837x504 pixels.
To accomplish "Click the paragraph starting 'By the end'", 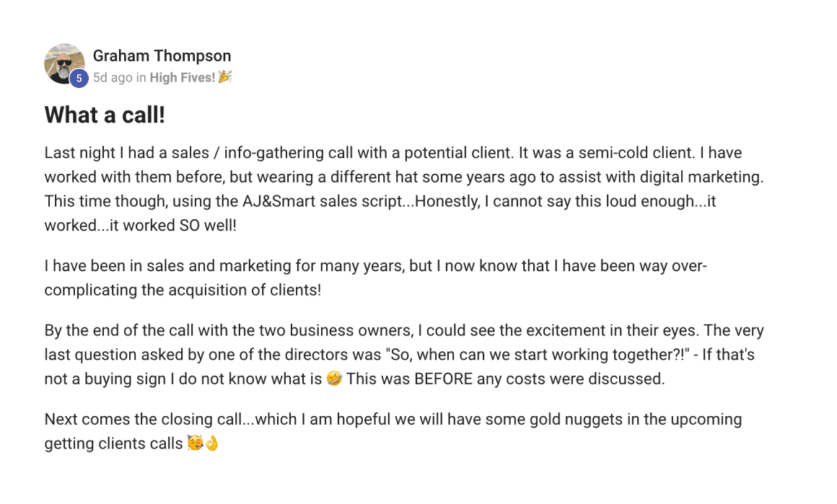I will click(404, 355).
